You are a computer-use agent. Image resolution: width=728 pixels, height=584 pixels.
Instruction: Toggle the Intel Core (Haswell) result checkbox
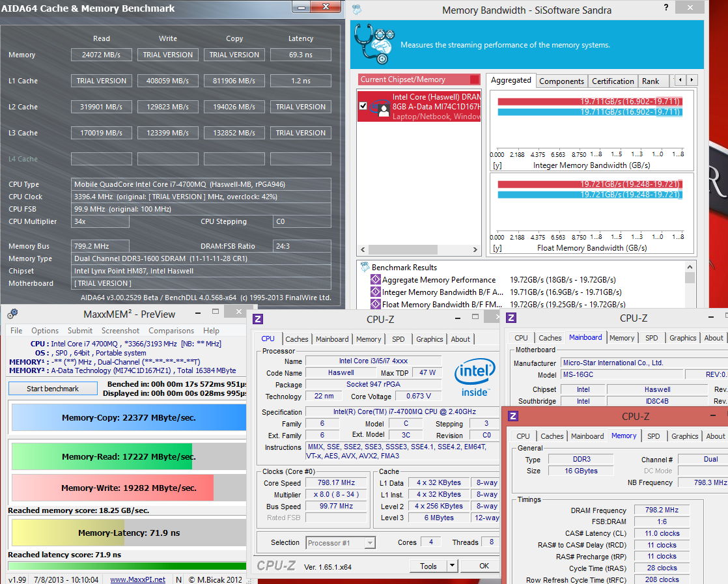click(x=363, y=106)
